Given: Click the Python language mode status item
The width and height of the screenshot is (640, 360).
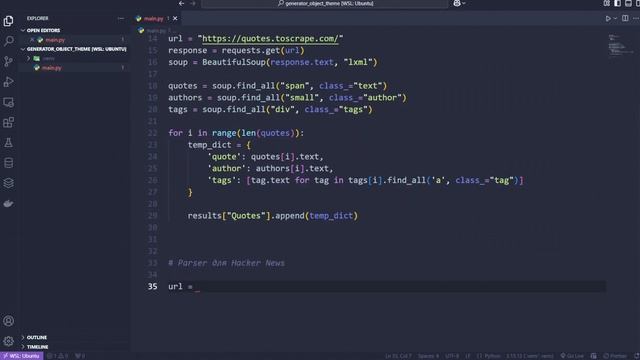Looking at the screenshot, I should pyautogui.click(x=488, y=356).
